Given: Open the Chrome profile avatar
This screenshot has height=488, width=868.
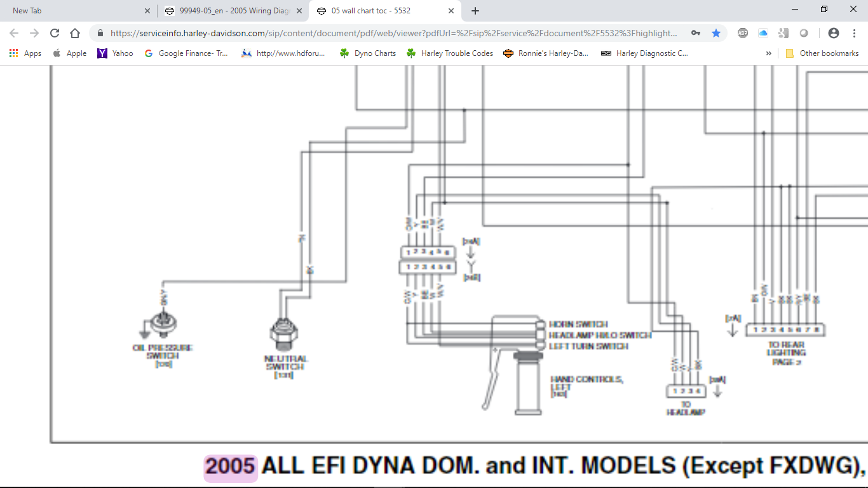Looking at the screenshot, I should pos(834,33).
